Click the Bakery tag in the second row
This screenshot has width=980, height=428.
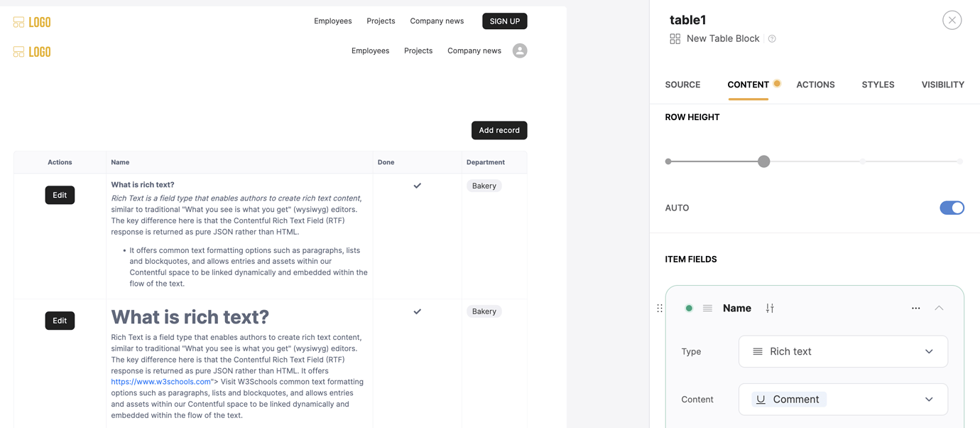(484, 311)
